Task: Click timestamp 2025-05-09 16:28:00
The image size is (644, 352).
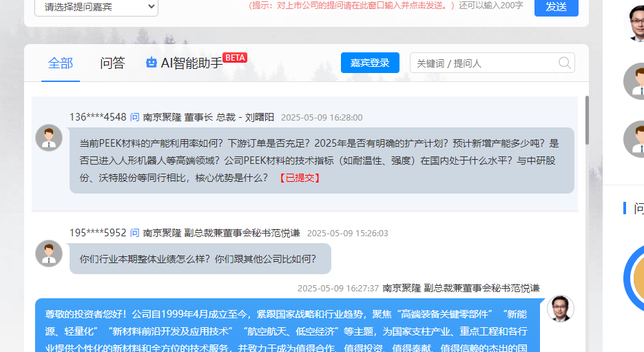Action: 322,118
